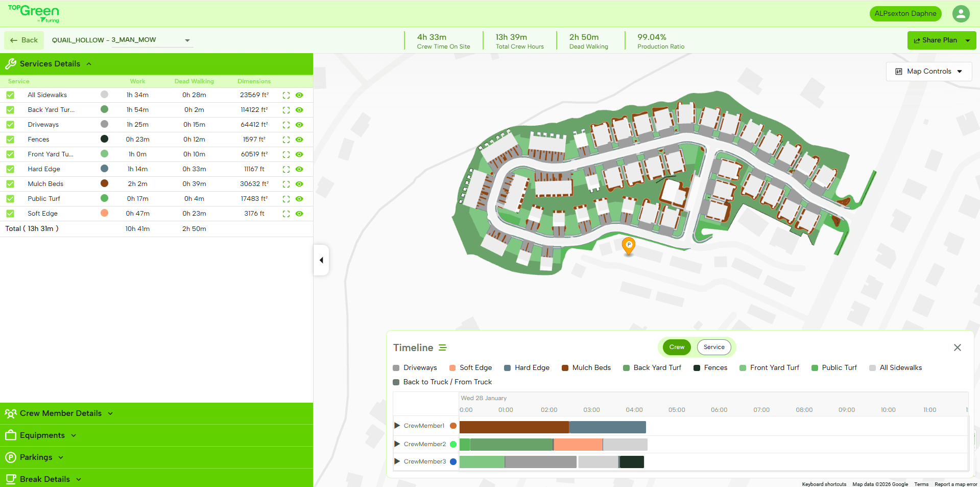Screen dimensions: 980x487
Task: Hide Soft Edge layer with eye icon
Action: click(x=299, y=214)
